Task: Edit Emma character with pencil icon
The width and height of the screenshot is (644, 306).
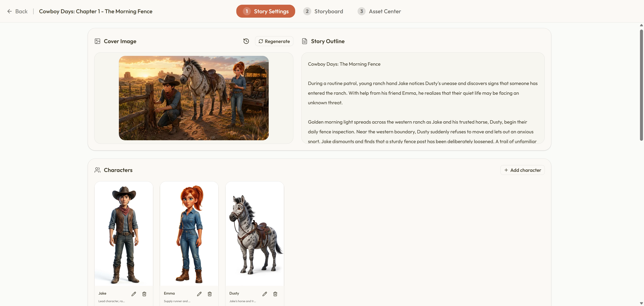Action: 199,294
